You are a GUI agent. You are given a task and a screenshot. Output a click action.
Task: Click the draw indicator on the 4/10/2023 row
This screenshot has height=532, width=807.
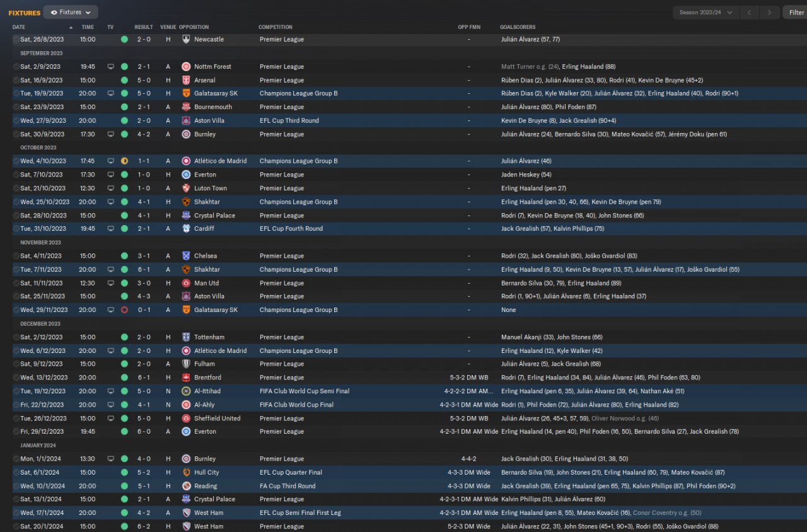[124, 161]
